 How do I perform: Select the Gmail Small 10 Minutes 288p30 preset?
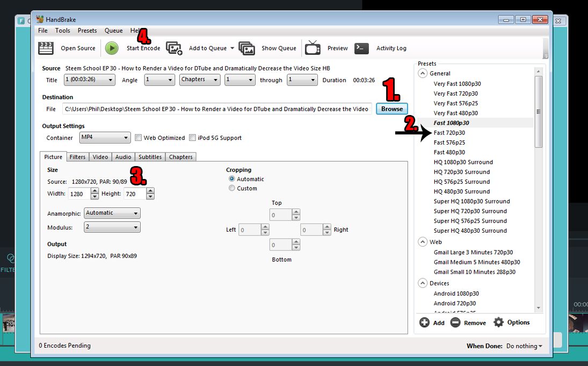point(474,272)
